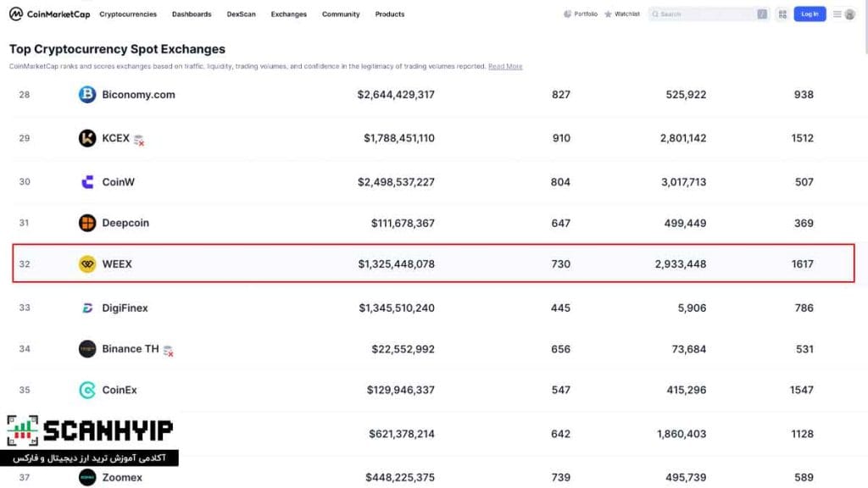
Task: Click the Deepcoin exchange logo
Action: (x=87, y=223)
